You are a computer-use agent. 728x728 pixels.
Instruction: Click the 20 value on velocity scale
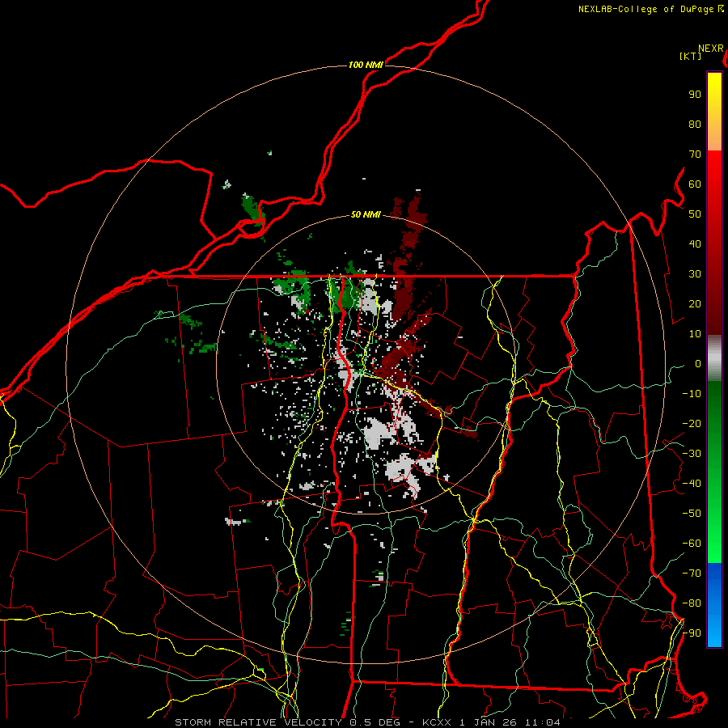tap(695, 303)
